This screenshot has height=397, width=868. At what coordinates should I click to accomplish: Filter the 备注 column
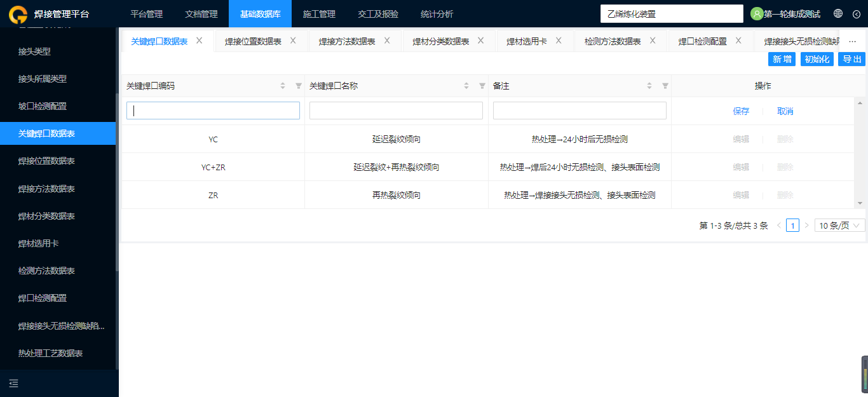pyautogui.click(x=665, y=86)
